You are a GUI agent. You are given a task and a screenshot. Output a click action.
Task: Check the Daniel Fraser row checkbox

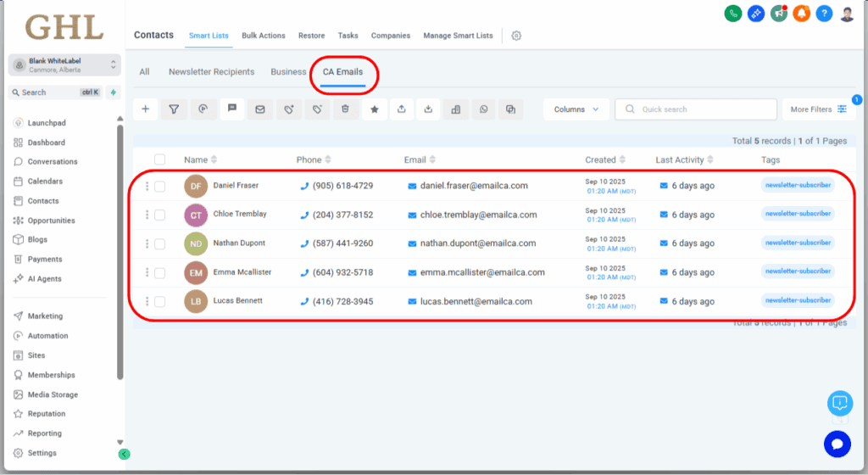tap(160, 186)
